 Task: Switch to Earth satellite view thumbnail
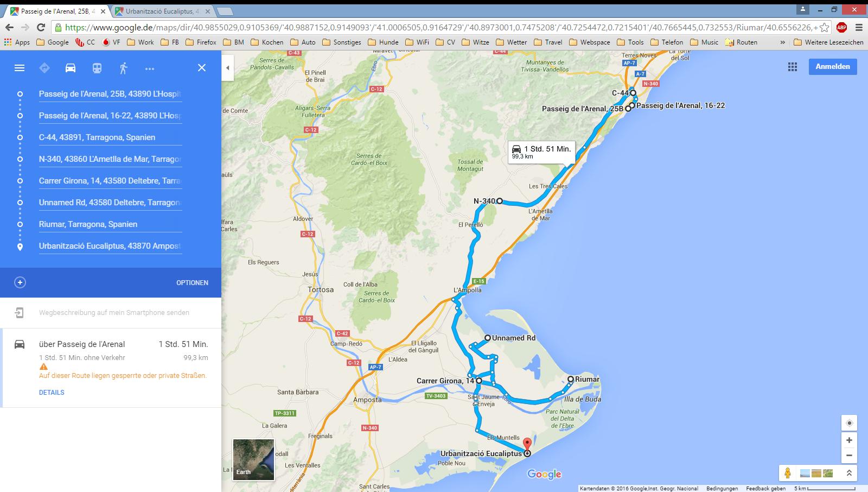pos(253,459)
